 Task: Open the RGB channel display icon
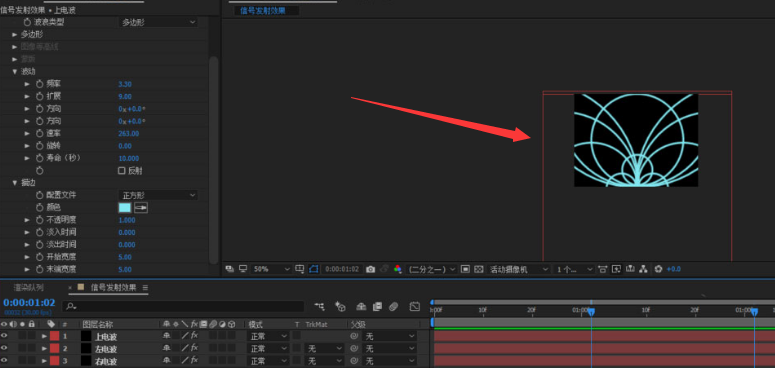pyautogui.click(x=398, y=269)
